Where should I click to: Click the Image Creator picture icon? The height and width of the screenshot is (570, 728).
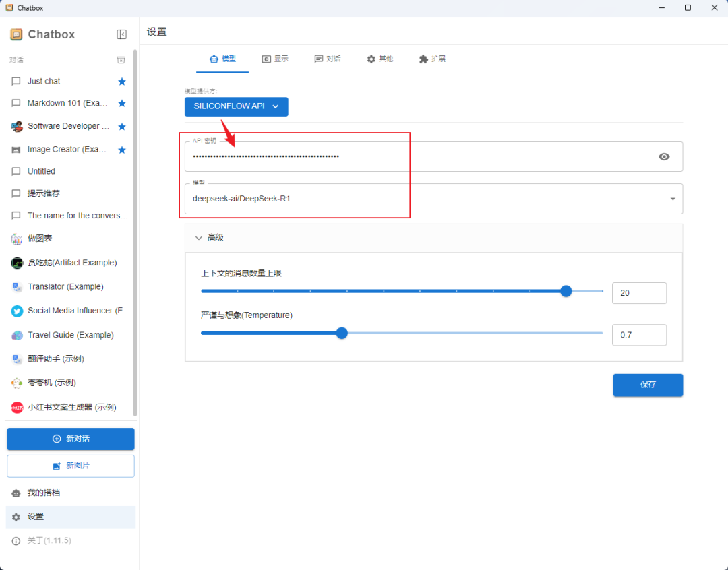(x=16, y=150)
